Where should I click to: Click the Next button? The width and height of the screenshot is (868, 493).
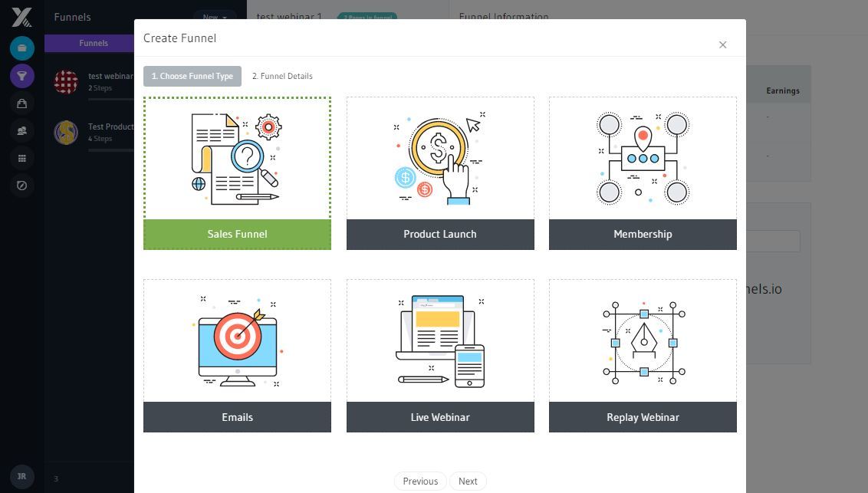tap(468, 481)
